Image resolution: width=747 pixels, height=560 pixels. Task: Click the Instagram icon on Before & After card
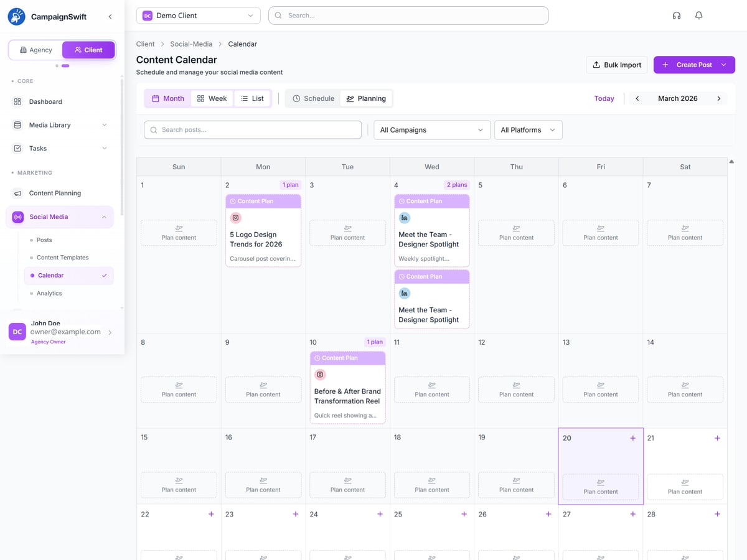[320, 375]
